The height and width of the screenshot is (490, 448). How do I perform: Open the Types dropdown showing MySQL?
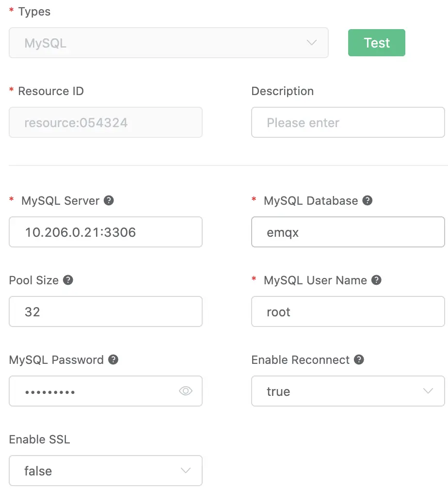click(x=169, y=43)
